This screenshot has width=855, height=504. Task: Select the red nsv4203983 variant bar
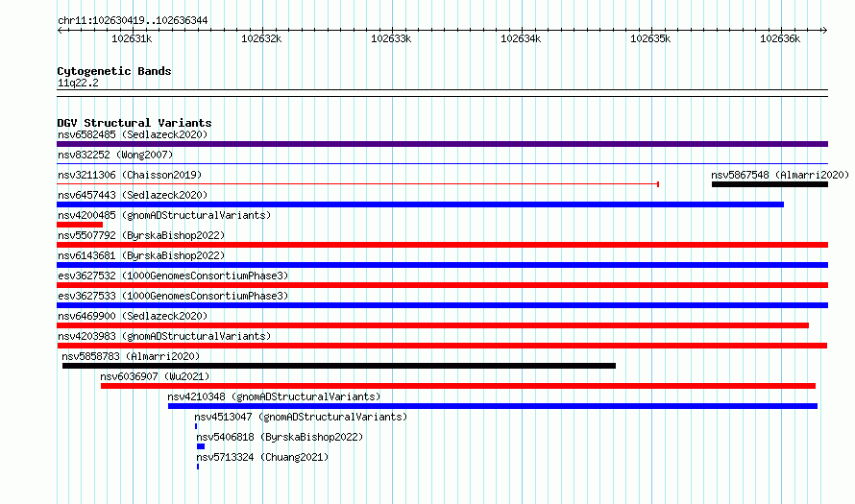pyautogui.click(x=442, y=346)
